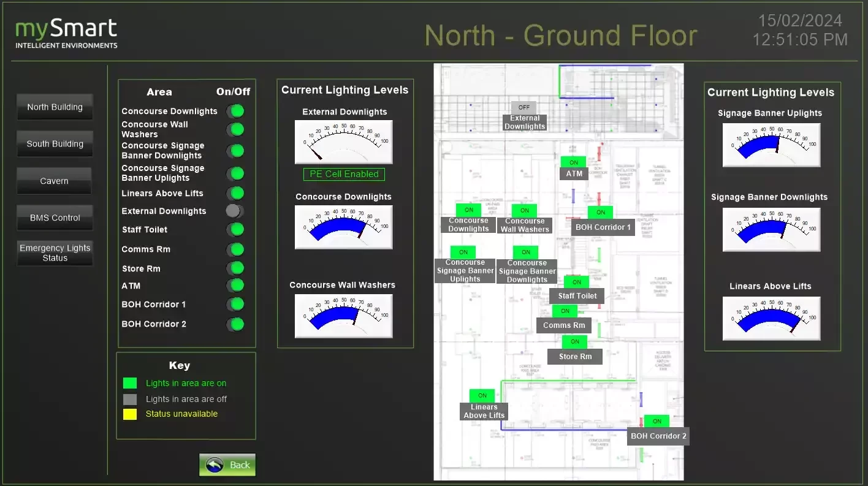Turn on the External Downlights switch in list

234,211
